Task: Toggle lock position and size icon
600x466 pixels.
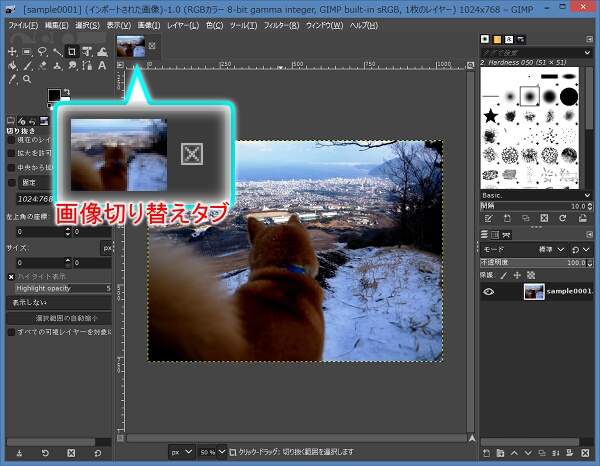Action: tap(517, 275)
